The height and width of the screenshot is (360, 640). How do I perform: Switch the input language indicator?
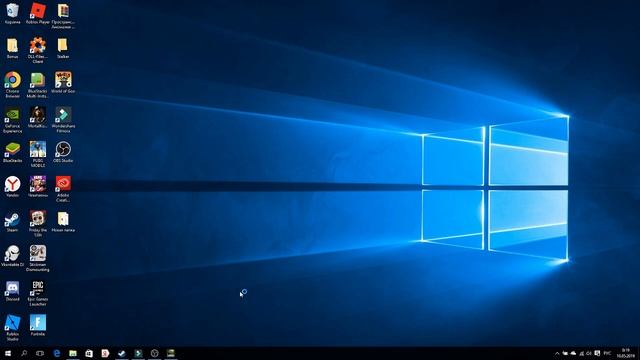(x=607, y=353)
